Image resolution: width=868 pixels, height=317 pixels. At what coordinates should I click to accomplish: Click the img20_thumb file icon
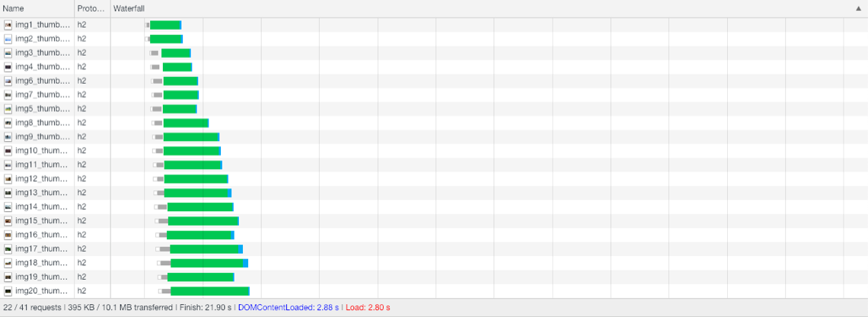click(8, 291)
